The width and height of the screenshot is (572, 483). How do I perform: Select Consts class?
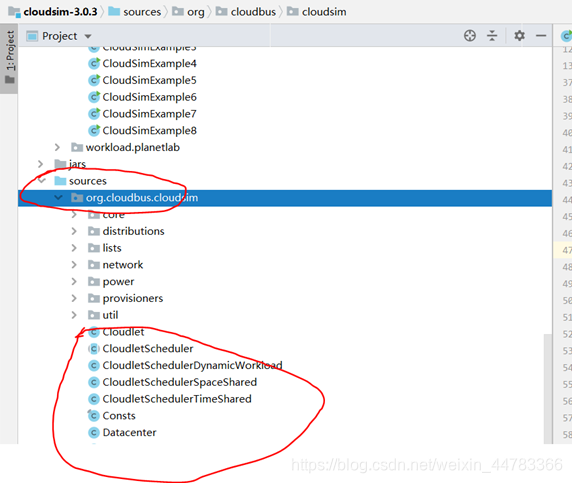[x=119, y=416]
